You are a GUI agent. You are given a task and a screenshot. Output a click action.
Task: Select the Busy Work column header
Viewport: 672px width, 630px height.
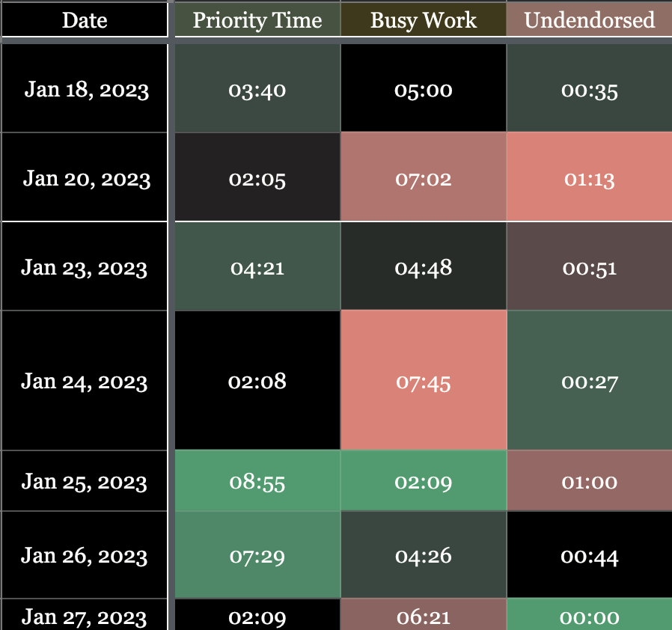click(424, 20)
